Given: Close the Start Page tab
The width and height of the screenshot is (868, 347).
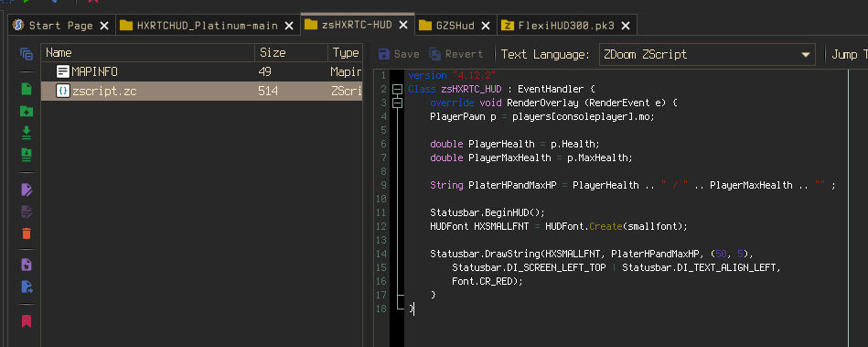Looking at the screenshot, I should pos(104,26).
